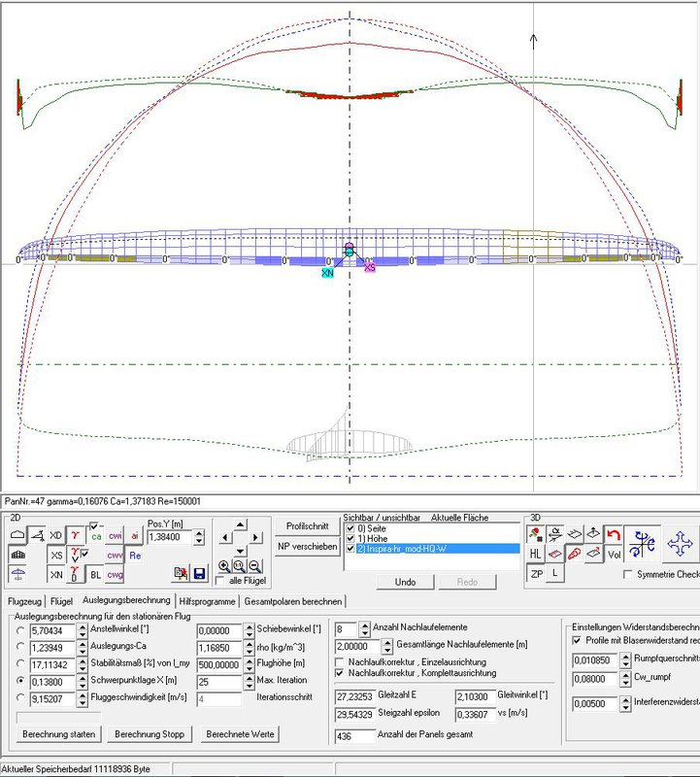Click the blue floppy disk save icon
Screen dimensions: 700x777
coord(200,573)
